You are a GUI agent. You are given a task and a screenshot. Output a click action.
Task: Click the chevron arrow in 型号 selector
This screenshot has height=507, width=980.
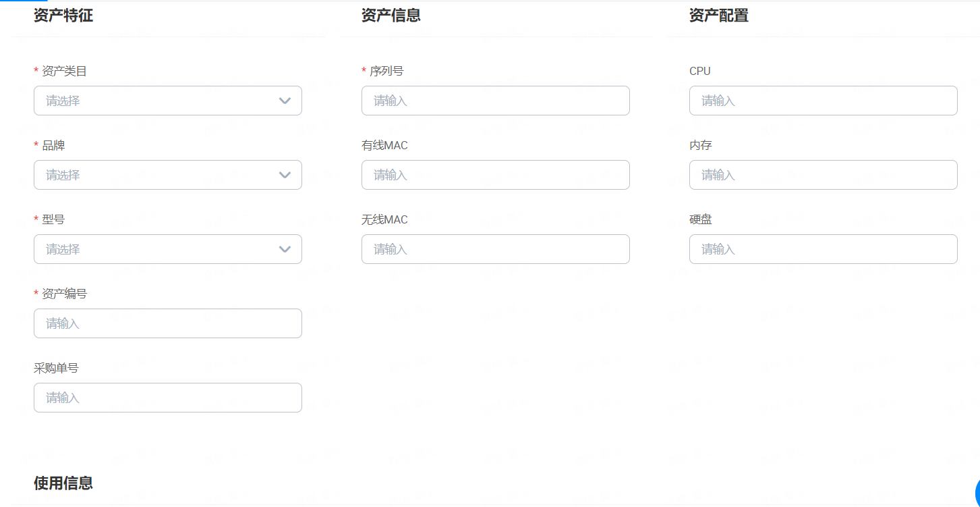(285, 249)
